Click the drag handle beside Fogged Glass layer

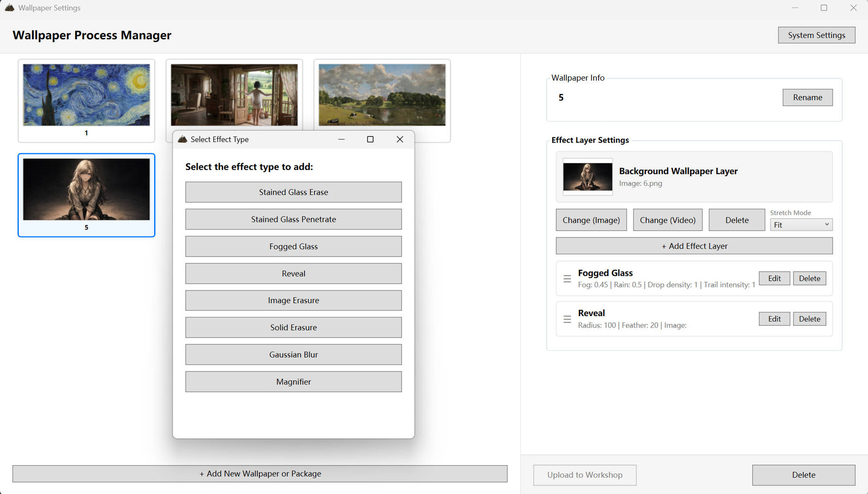(x=567, y=278)
